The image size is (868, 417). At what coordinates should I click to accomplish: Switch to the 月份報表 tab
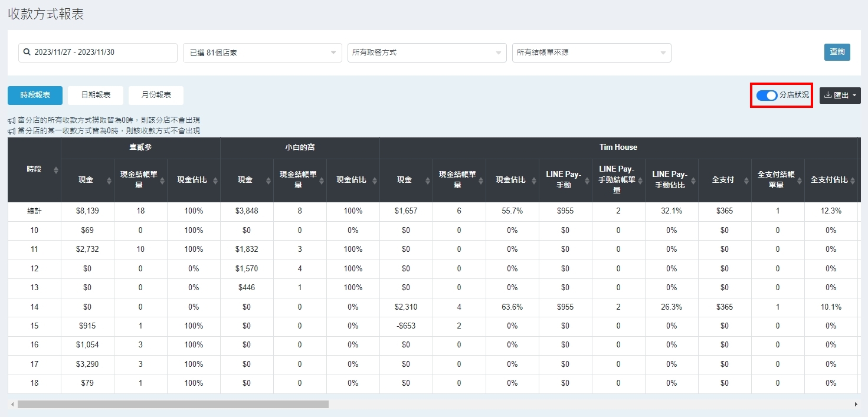pyautogui.click(x=156, y=95)
